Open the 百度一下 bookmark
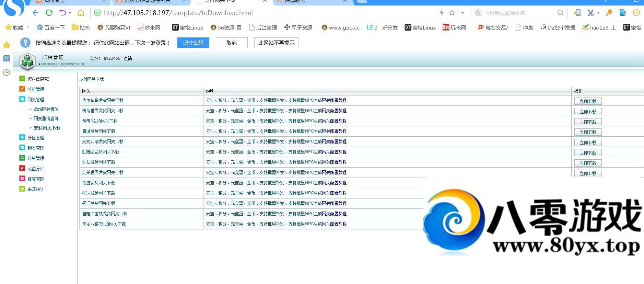 pos(51,27)
